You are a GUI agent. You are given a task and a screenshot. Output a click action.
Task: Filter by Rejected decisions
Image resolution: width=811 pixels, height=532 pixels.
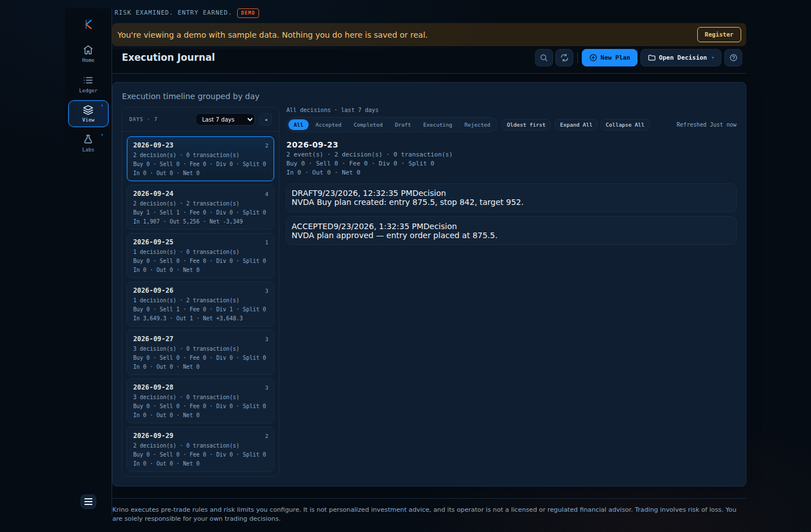click(x=478, y=125)
